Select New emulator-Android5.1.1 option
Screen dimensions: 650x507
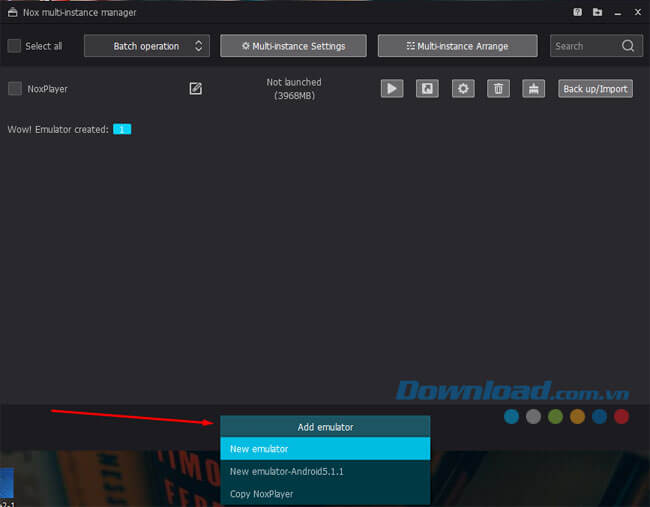tap(325, 471)
